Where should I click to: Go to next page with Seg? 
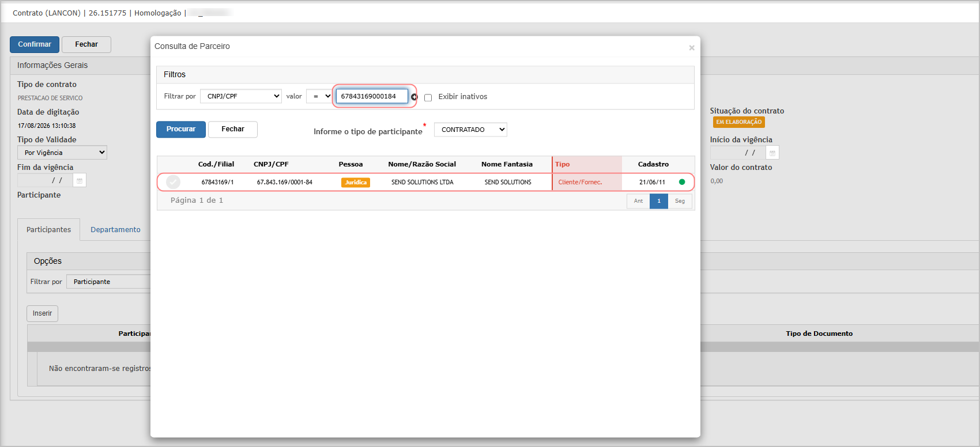(x=680, y=201)
